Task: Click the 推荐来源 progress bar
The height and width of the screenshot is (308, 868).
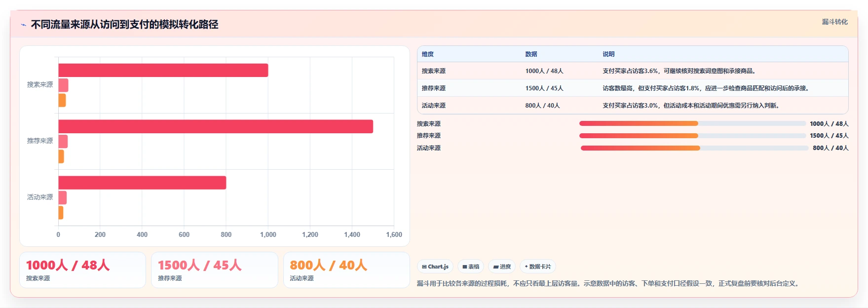Action: [x=692, y=136]
